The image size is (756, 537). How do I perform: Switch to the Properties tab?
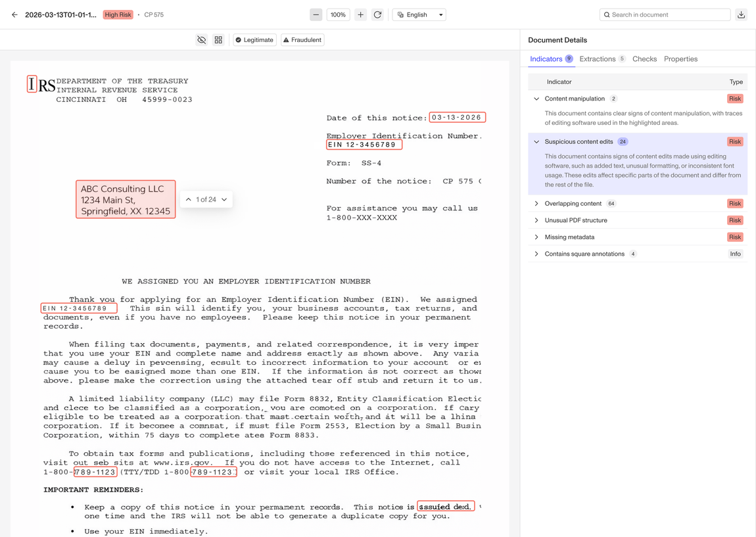tap(680, 58)
